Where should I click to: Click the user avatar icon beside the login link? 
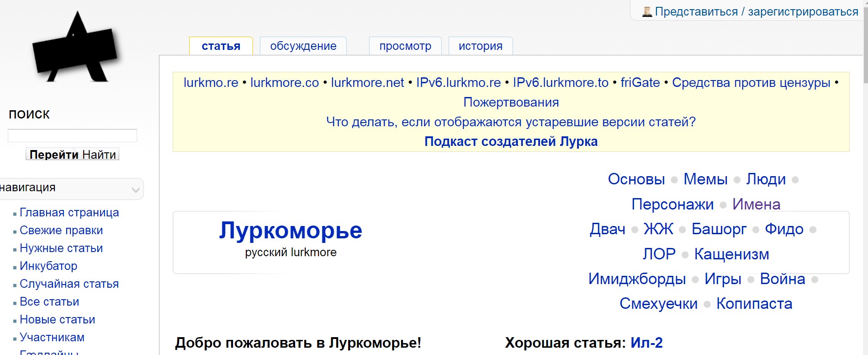point(647,12)
